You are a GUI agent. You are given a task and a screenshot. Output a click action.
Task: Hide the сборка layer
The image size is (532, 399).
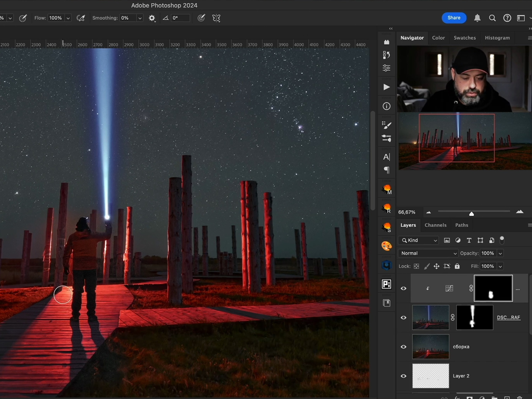(x=404, y=347)
